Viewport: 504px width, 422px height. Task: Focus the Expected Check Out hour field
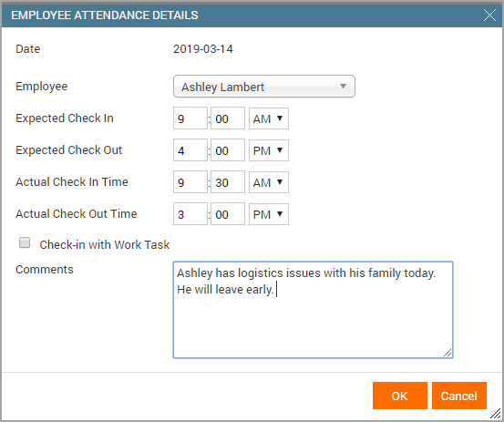tap(190, 150)
